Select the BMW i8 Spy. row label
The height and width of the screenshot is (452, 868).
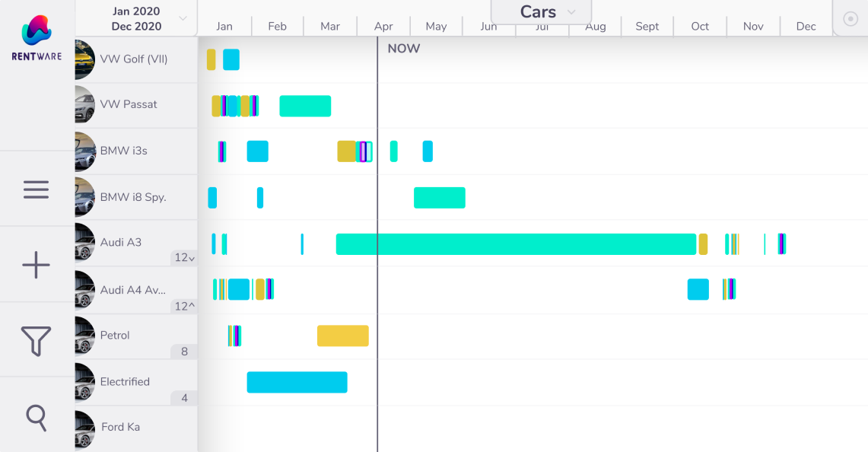pos(133,197)
